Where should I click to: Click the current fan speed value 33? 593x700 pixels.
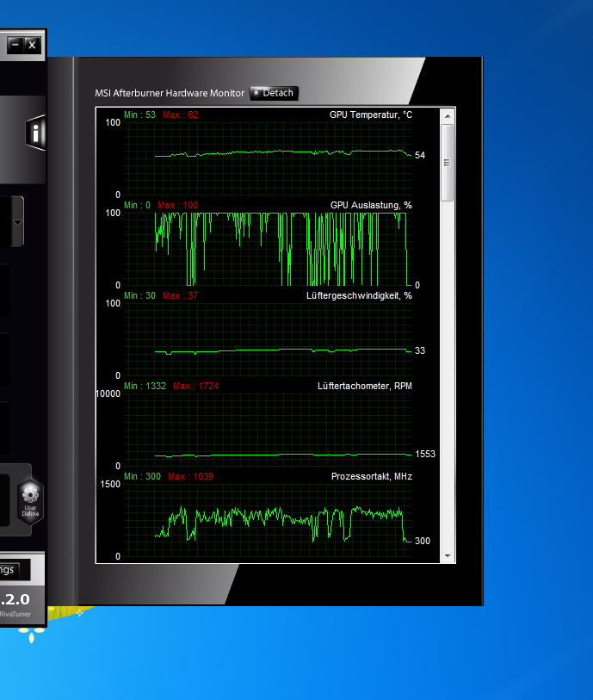420,350
